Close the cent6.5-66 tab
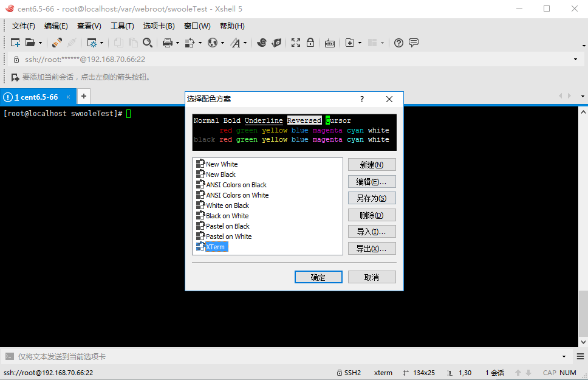Viewport: 588px width, 380px height. click(x=68, y=97)
